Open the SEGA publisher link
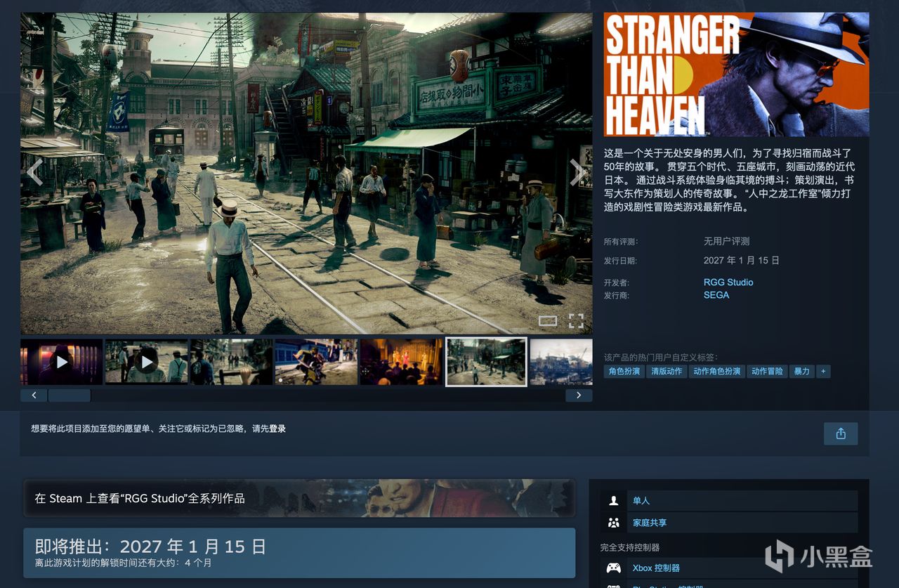The height and width of the screenshot is (588, 899). point(716,295)
